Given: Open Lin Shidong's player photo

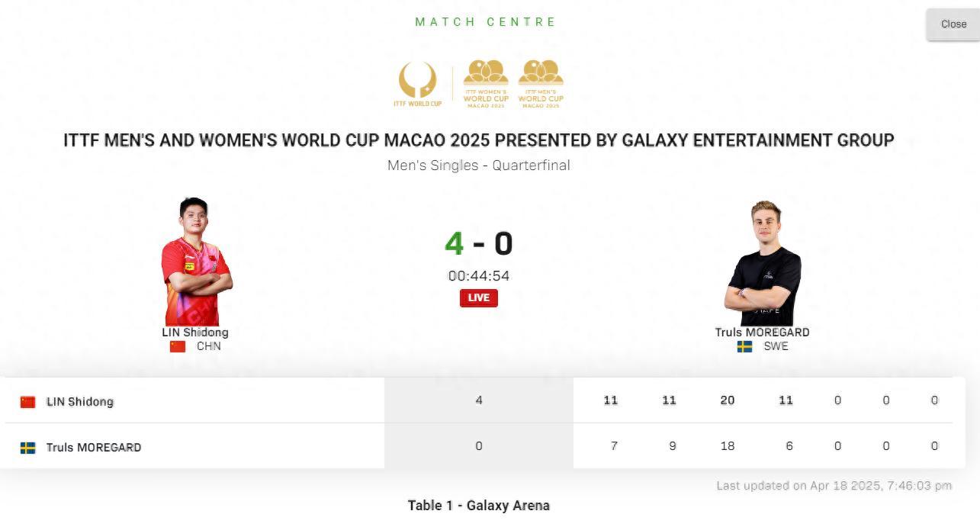Looking at the screenshot, I should 196,262.
